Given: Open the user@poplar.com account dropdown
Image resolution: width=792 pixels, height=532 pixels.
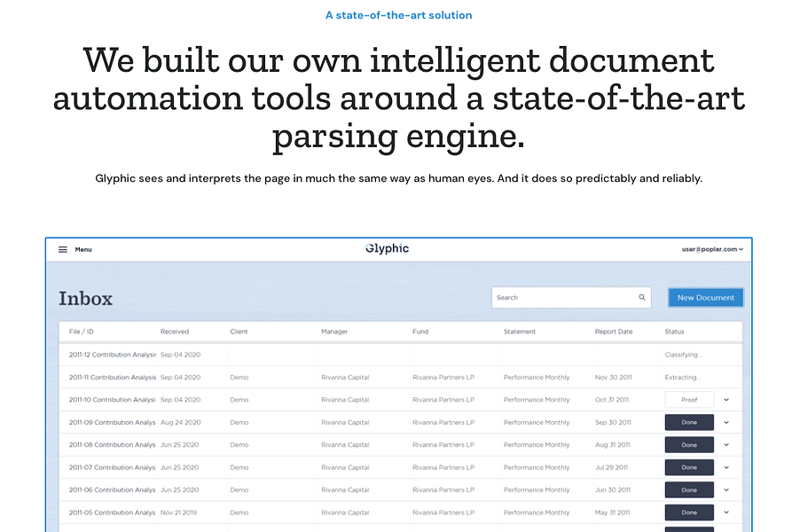Looking at the screenshot, I should point(712,249).
